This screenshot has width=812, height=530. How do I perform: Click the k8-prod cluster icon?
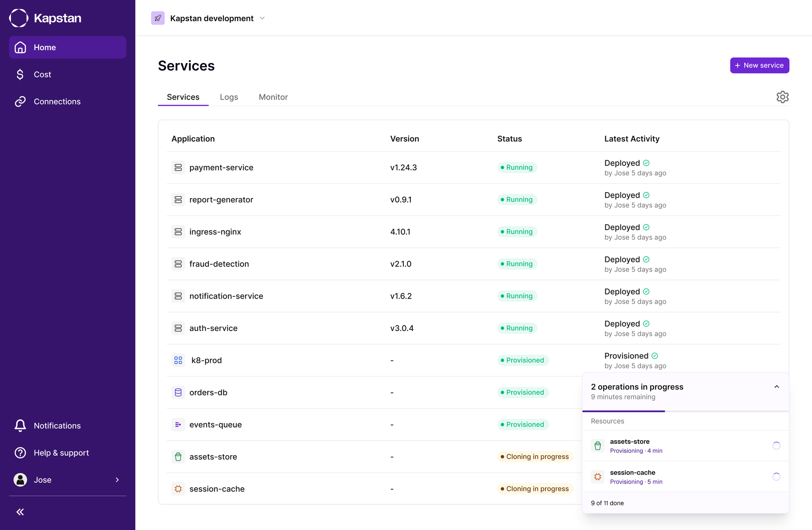[178, 360]
